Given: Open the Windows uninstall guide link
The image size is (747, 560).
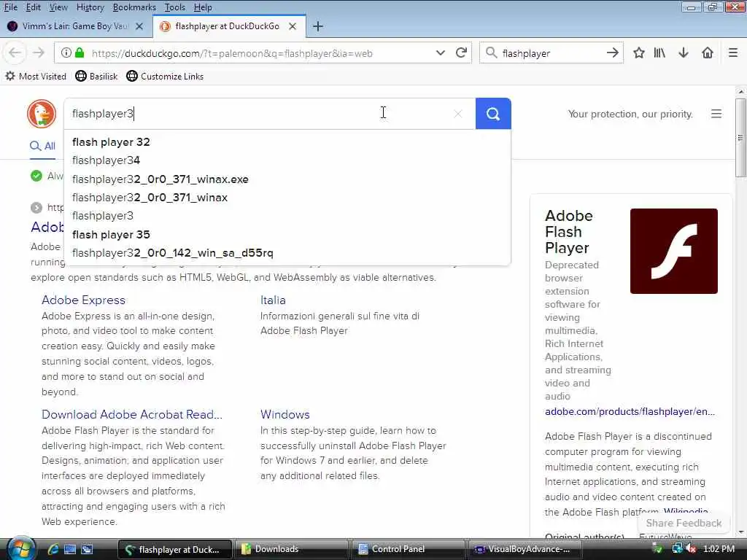Looking at the screenshot, I should pyautogui.click(x=285, y=414).
